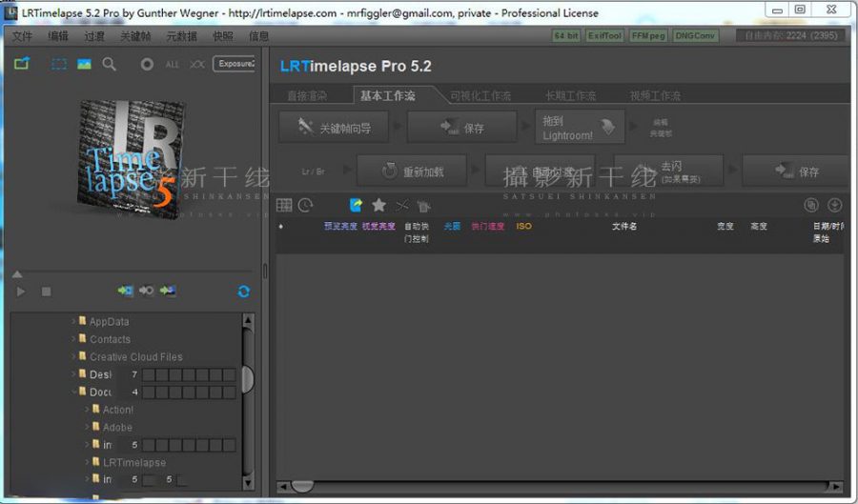The image size is (858, 504).
Task: Click the blue export arrow icon
Action: (356, 205)
